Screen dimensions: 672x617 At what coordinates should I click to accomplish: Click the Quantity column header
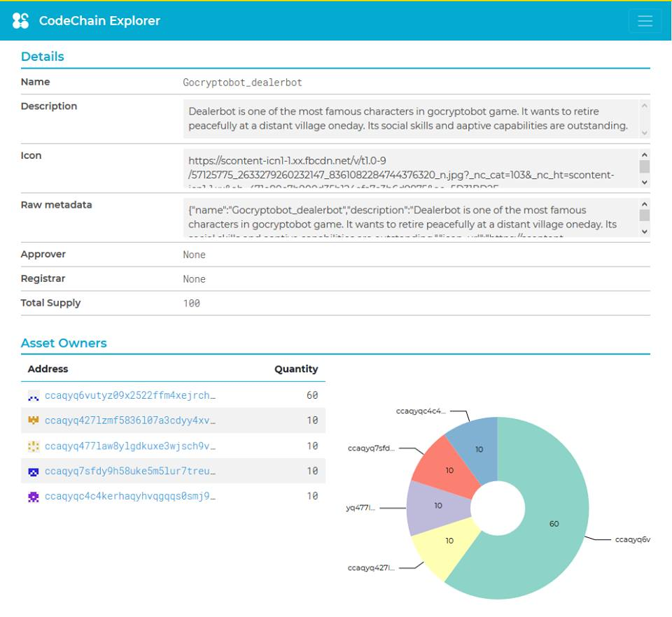tap(296, 369)
